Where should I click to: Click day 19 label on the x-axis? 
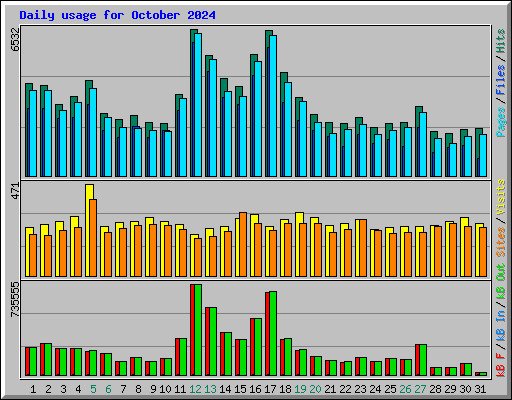(x=300, y=389)
